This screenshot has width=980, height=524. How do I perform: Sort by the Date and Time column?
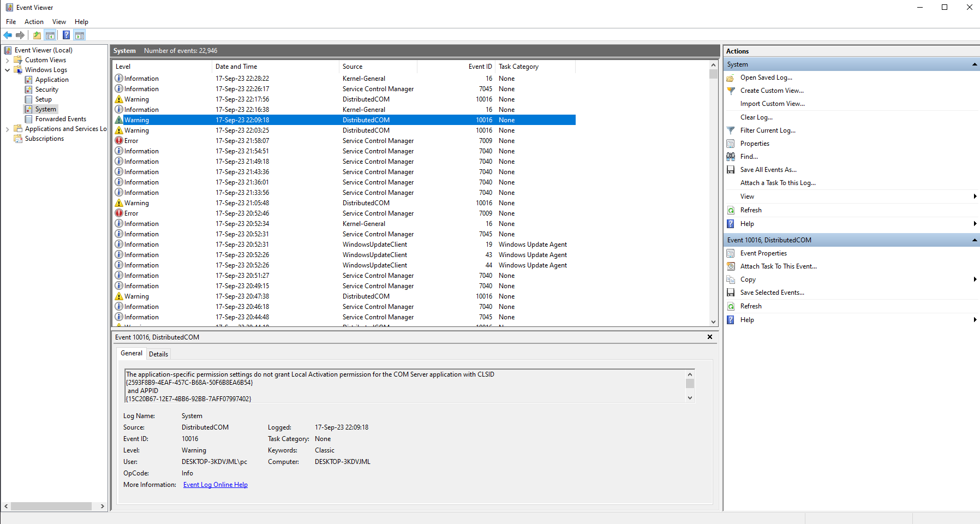point(276,67)
